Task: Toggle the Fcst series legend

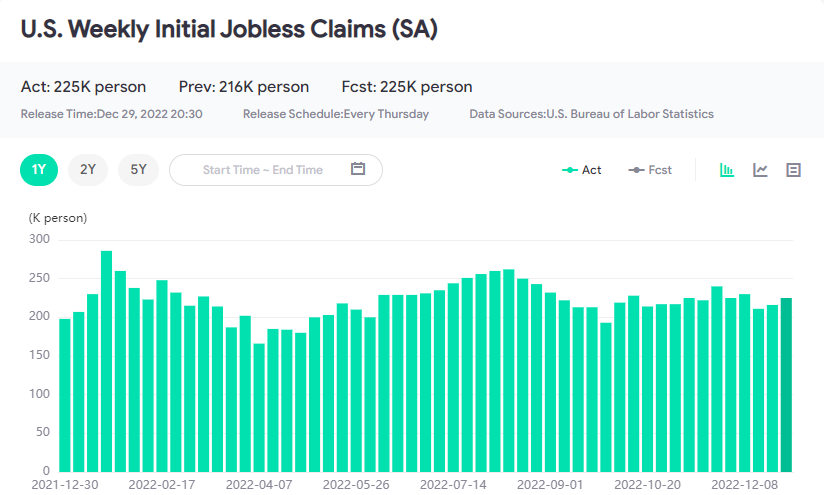Action: (650, 170)
